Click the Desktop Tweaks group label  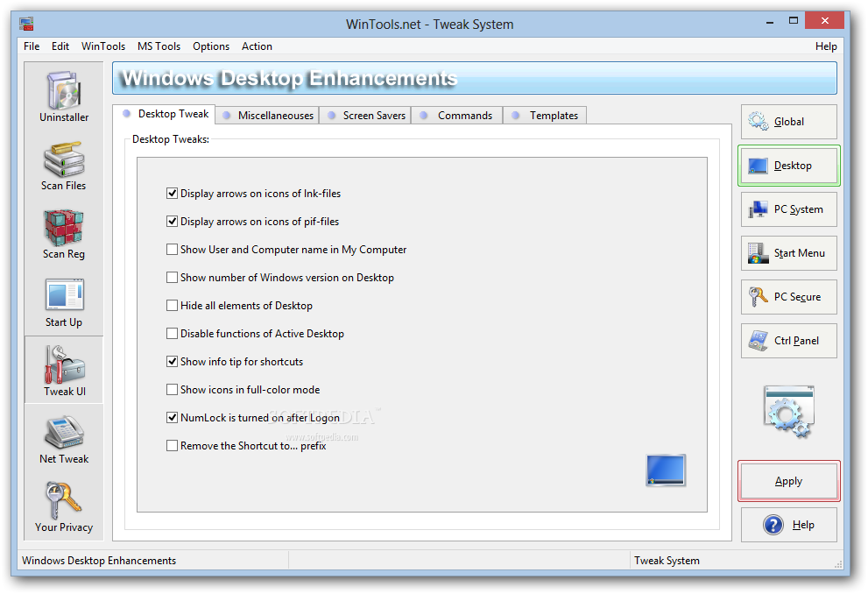171,139
